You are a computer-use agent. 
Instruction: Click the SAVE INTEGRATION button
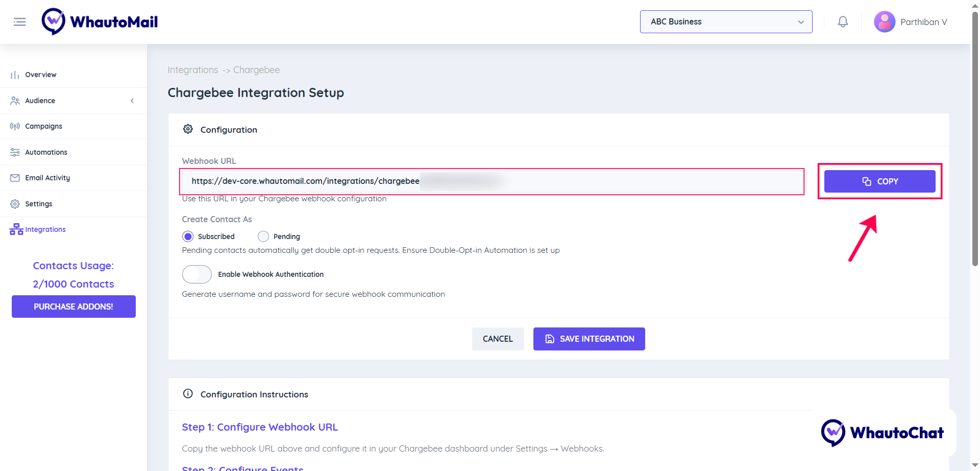tap(589, 339)
